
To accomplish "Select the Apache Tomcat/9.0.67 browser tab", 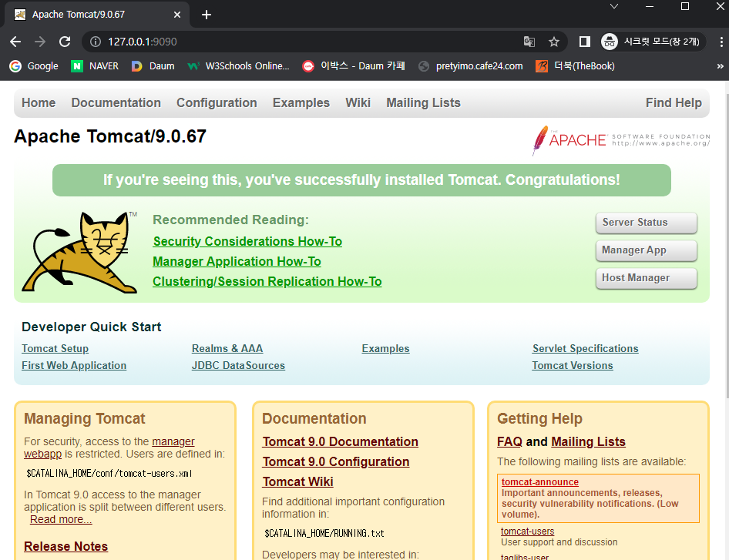I will (96, 15).
